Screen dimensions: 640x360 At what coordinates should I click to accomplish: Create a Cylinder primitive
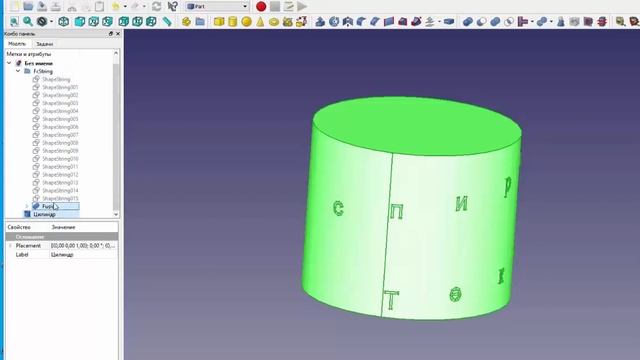coord(233,21)
